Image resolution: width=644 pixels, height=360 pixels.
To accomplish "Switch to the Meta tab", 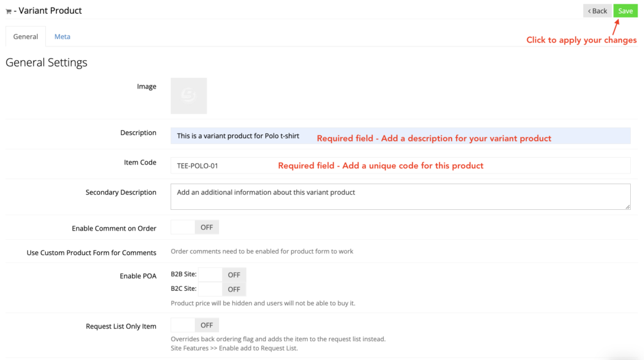I will tap(62, 36).
